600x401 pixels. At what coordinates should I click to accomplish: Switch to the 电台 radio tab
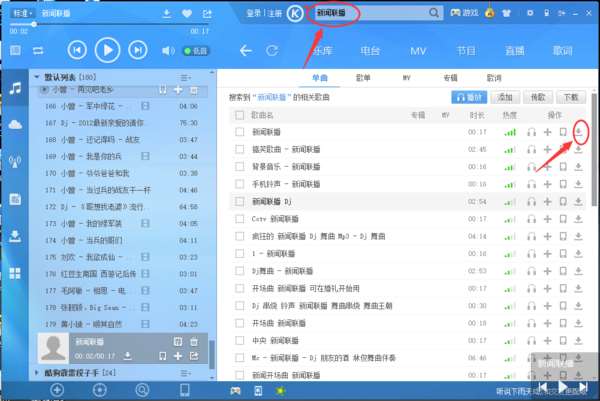tap(370, 51)
